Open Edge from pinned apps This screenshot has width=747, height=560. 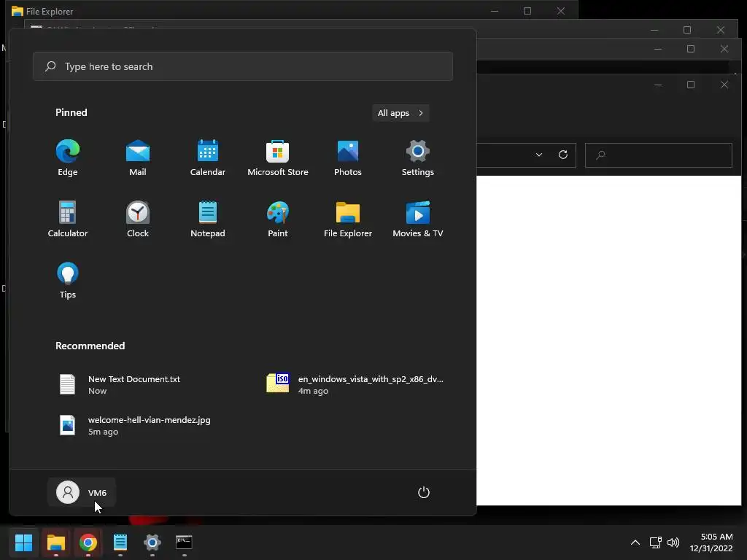[68, 158]
